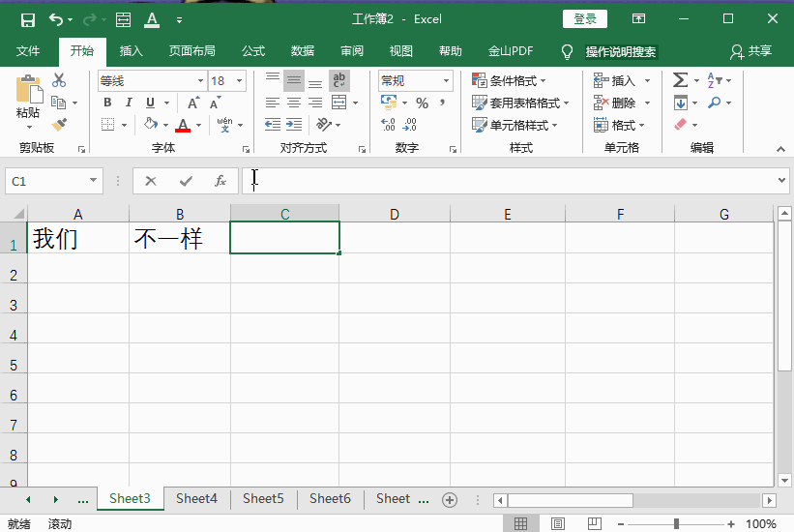
Task: Open the 条件格式 dropdown
Action: click(x=510, y=81)
